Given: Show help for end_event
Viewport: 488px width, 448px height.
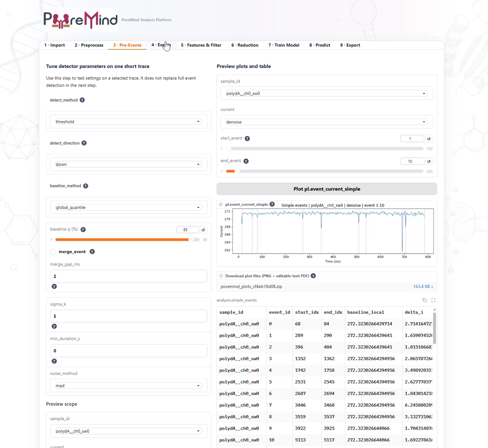Looking at the screenshot, I should [246, 161].
